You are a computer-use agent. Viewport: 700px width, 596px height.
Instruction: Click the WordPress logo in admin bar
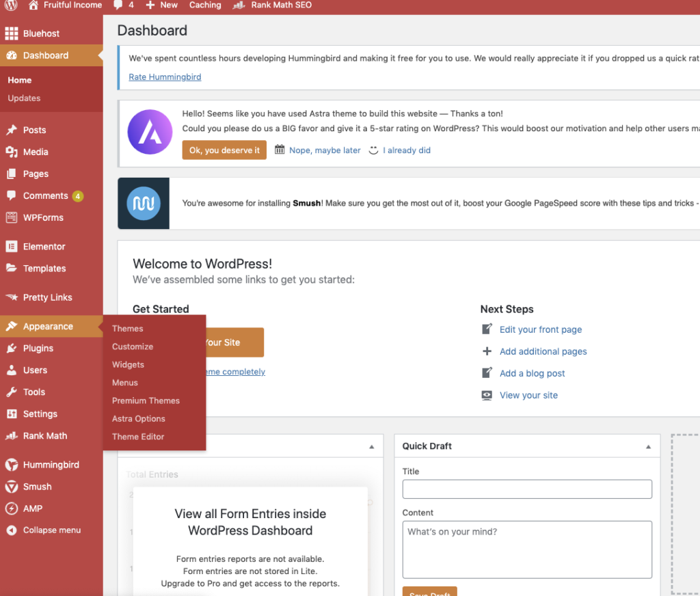pyautogui.click(x=11, y=5)
